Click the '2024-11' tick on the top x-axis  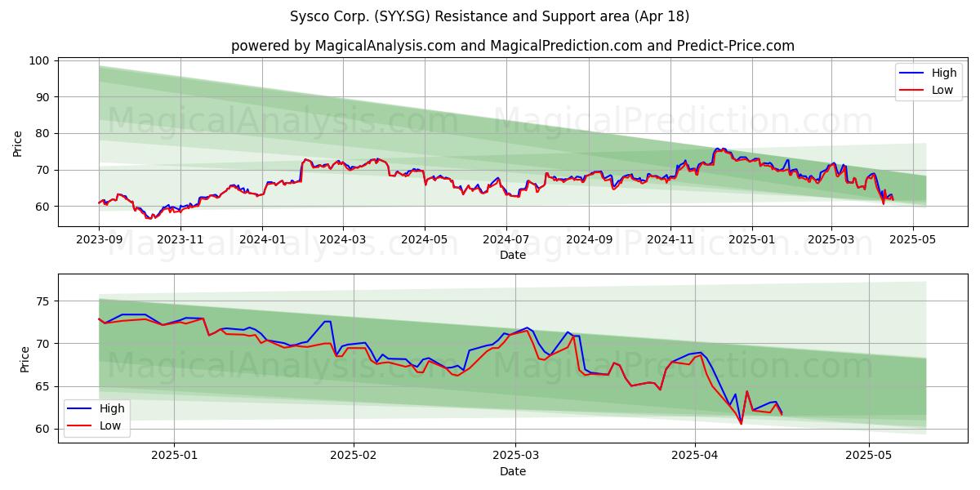[670, 240]
